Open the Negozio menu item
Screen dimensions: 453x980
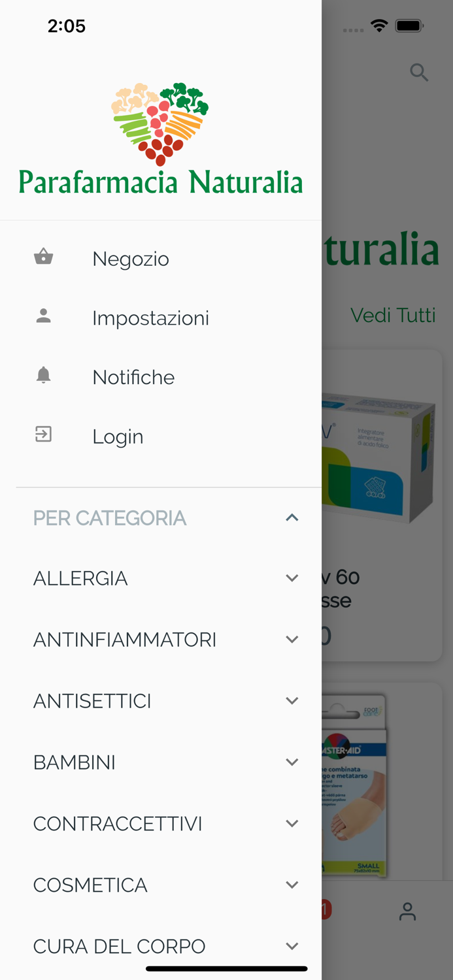(x=131, y=259)
